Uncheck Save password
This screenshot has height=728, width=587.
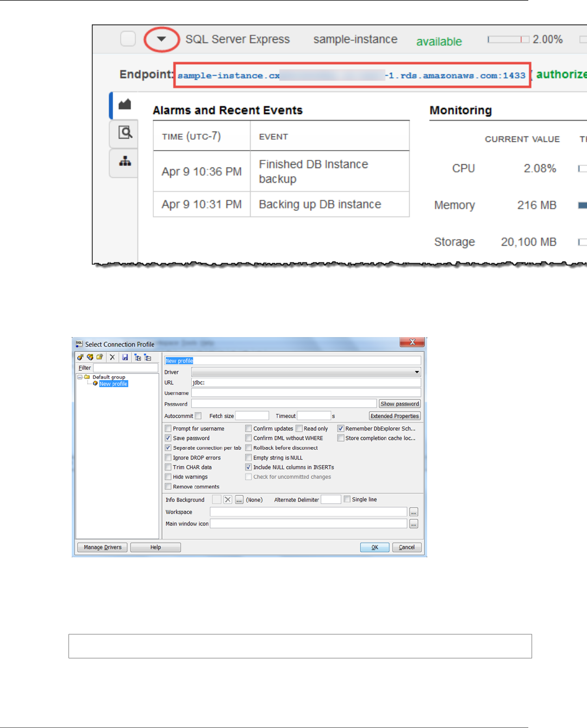tap(168, 438)
